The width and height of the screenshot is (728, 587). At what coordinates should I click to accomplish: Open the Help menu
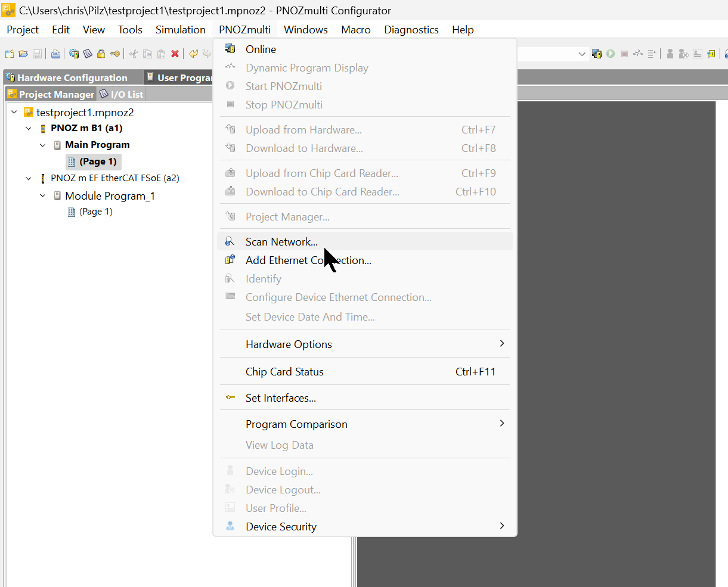click(x=463, y=30)
